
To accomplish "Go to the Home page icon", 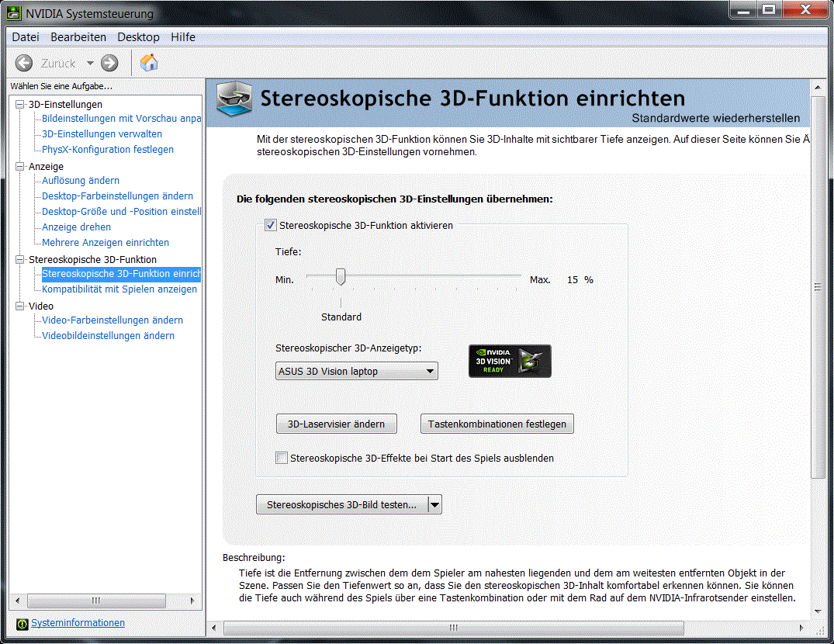I will (x=149, y=63).
